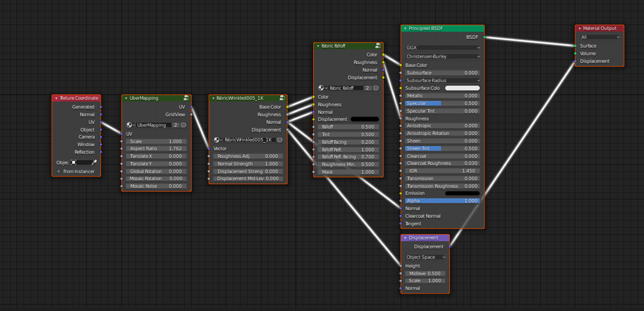The width and height of the screenshot is (644, 311).
Task: Click the Roughness Min. field on Fabric Falloff
Action: point(348,164)
